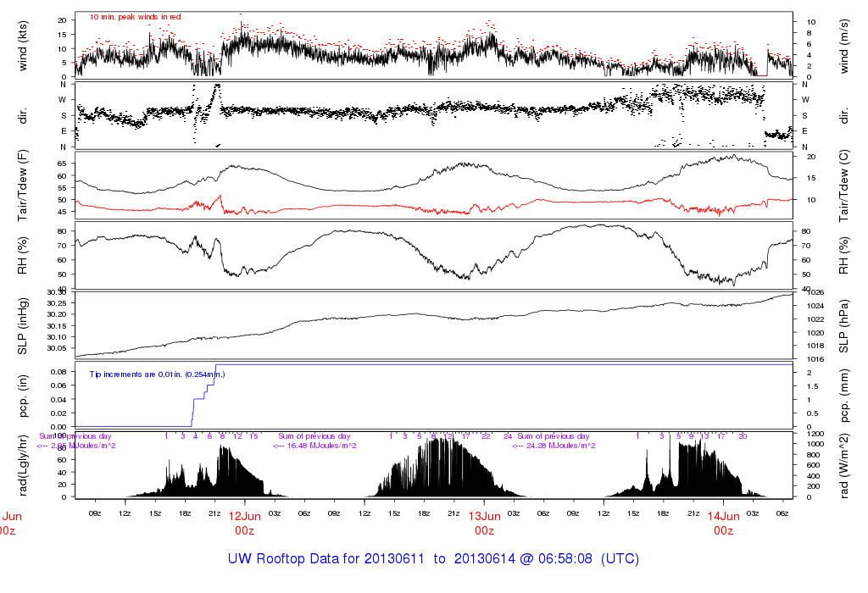The image size is (868, 593).
Task: Click the chart title 'UW Rooftop Data for 20130611'
Action: [328, 559]
